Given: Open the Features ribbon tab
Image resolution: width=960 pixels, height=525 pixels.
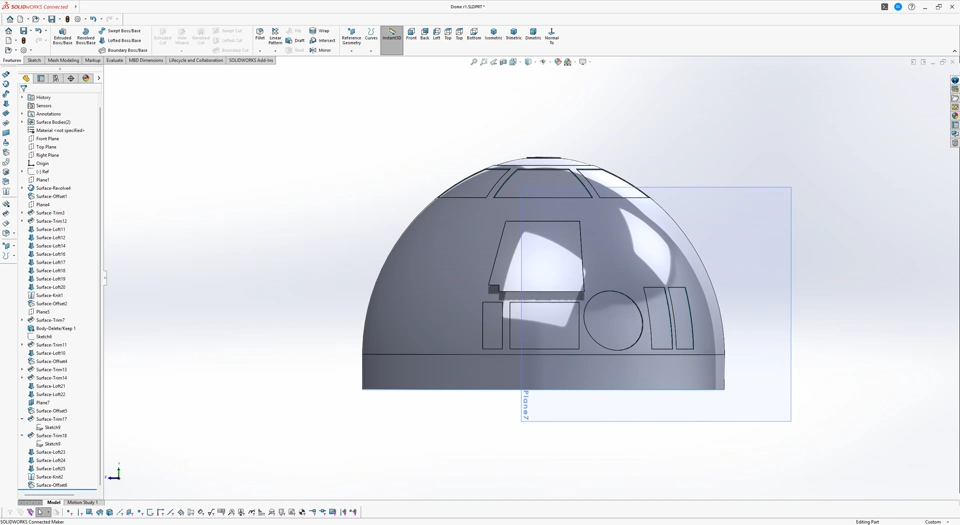Looking at the screenshot, I should (12, 61).
